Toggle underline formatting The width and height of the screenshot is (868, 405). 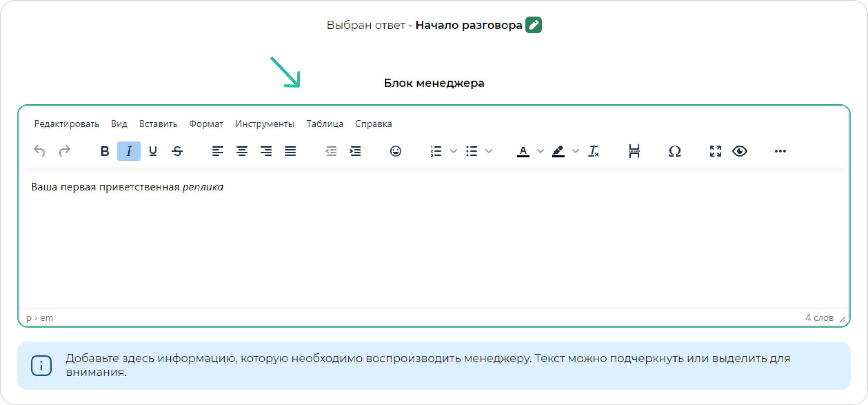[153, 151]
